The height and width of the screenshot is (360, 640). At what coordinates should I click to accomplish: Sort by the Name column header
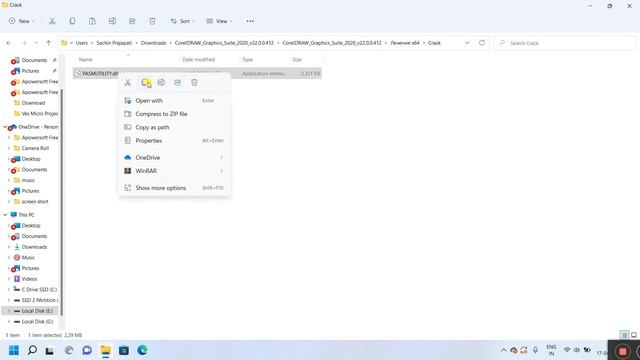click(x=85, y=60)
